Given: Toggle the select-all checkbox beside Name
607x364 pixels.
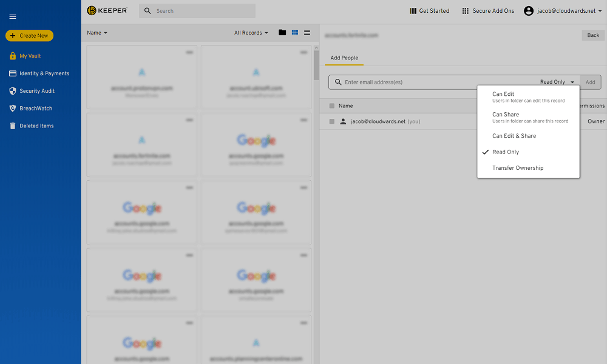Looking at the screenshot, I should click(332, 106).
